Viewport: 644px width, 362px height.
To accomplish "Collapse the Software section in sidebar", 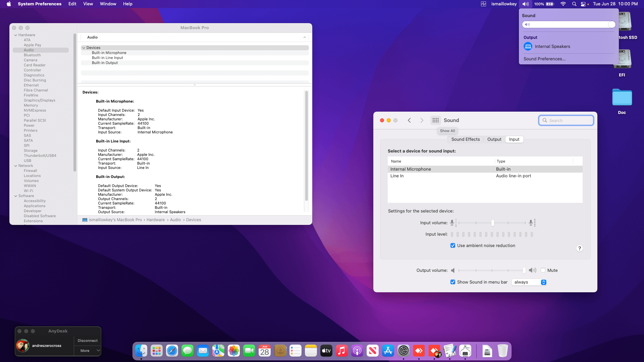I will click(x=15, y=196).
